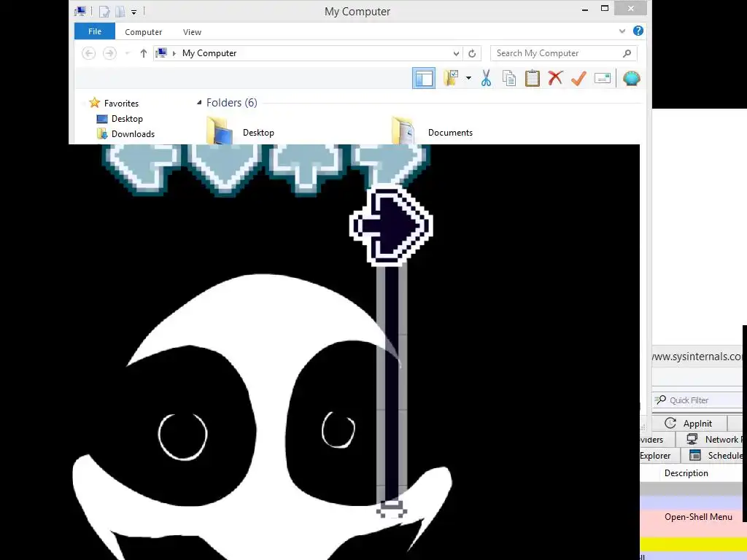The height and width of the screenshot is (560, 747).
Task: Expand the ribbon with the chevron
Action: (x=622, y=31)
